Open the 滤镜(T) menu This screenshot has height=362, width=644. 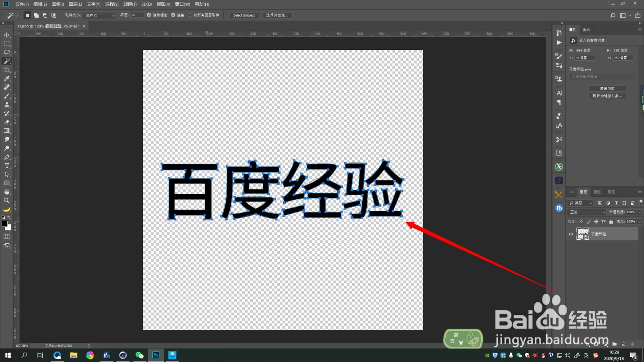click(130, 4)
